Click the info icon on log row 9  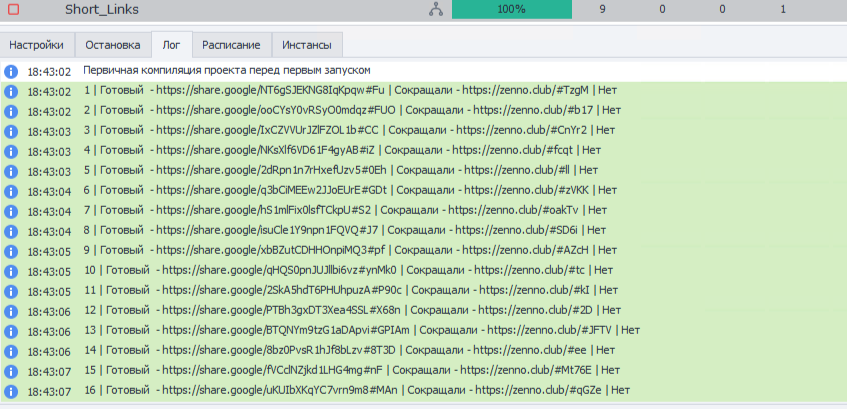[x=11, y=251]
